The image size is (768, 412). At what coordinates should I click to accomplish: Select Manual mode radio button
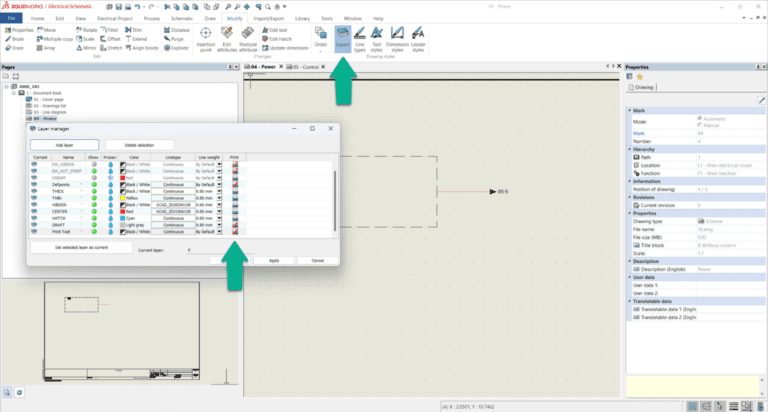click(699, 125)
